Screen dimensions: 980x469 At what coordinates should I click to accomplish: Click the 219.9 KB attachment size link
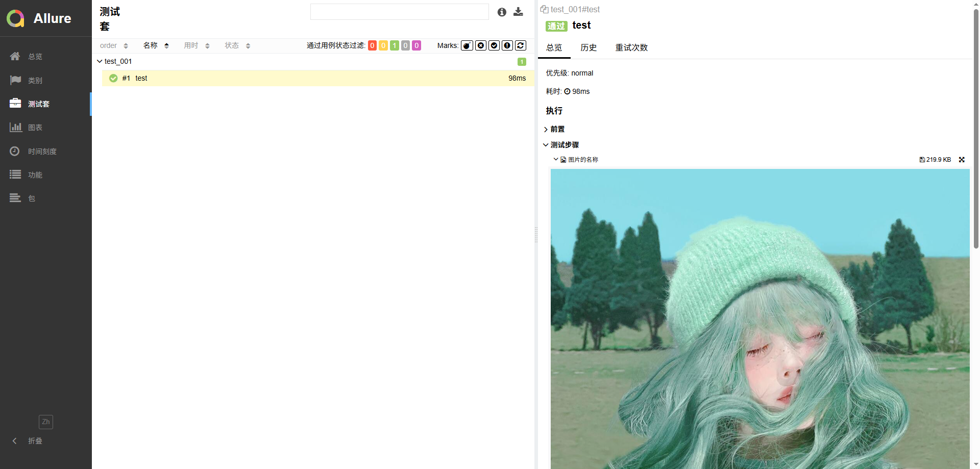pyautogui.click(x=935, y=160)
